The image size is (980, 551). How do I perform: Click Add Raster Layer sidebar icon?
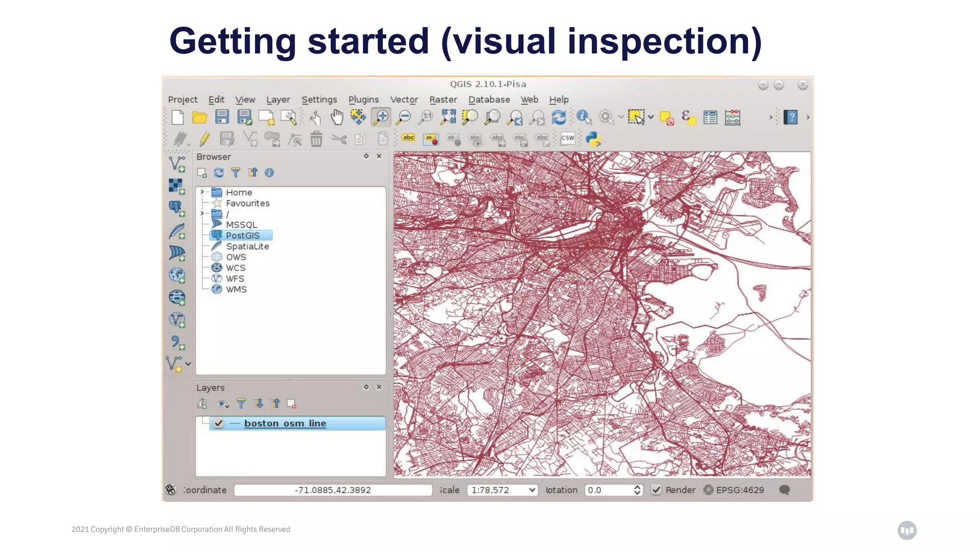(177, 187)
